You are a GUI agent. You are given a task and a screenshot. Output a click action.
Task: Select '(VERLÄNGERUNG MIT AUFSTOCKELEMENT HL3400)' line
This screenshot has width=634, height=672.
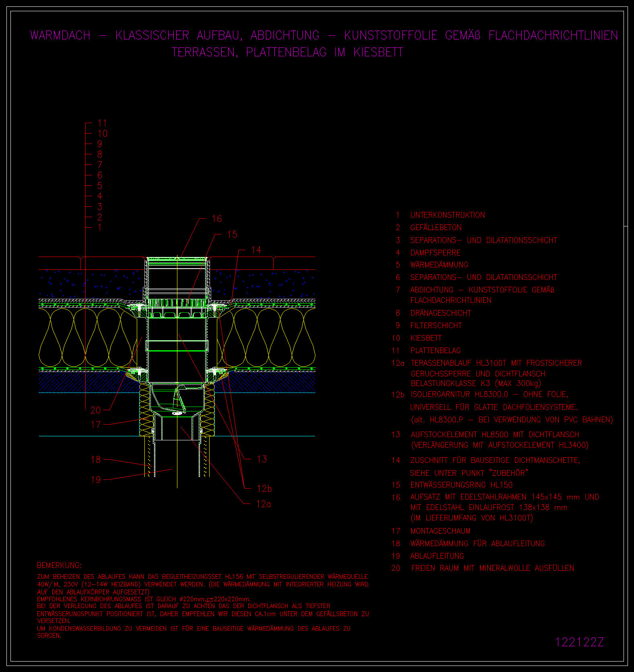tap(500, 445)
